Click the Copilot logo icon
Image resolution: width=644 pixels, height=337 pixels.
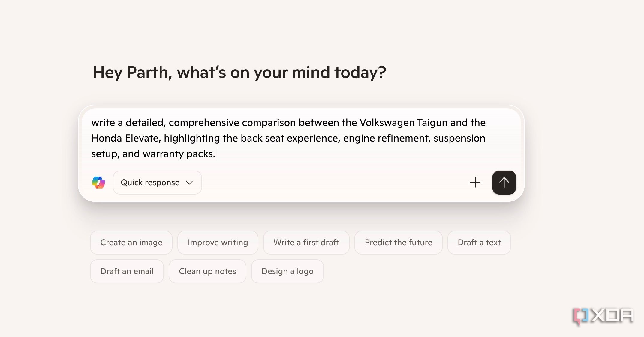(x=98, y=183)
